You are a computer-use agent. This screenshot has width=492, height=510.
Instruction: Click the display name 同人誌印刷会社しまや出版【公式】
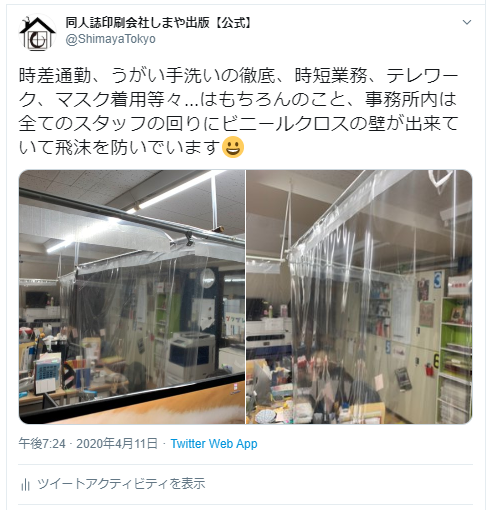159,23
